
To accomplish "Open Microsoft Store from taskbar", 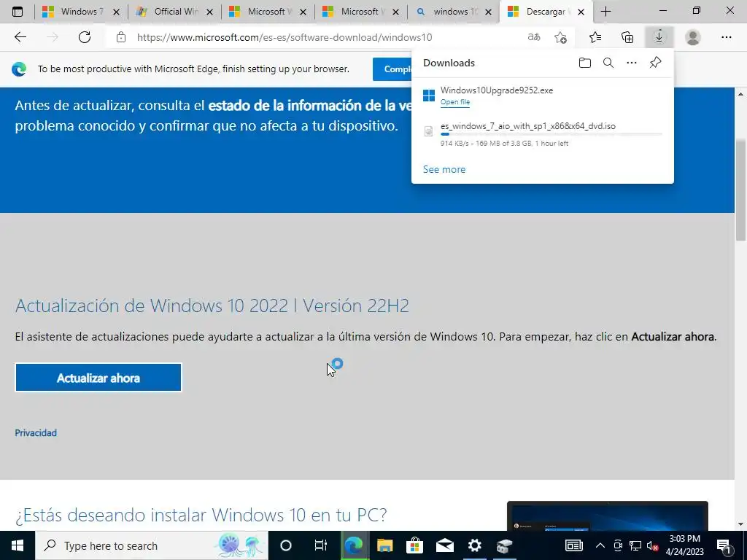I will pyautogui.click(x=414, y=545).
